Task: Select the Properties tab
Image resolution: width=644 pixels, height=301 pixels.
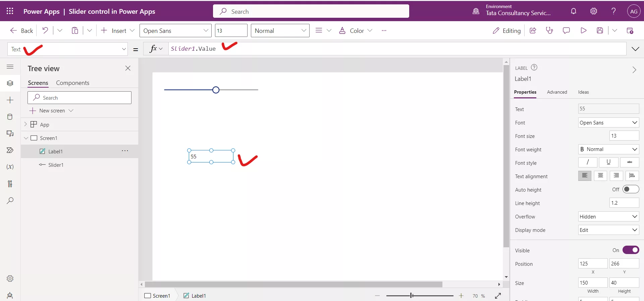Action: pos(525,92)
